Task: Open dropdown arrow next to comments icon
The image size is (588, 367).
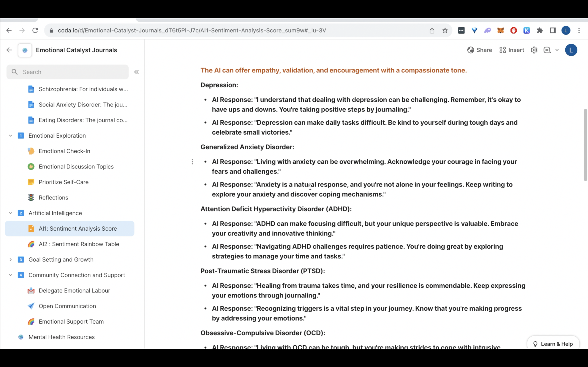Action: coord(557,50)
